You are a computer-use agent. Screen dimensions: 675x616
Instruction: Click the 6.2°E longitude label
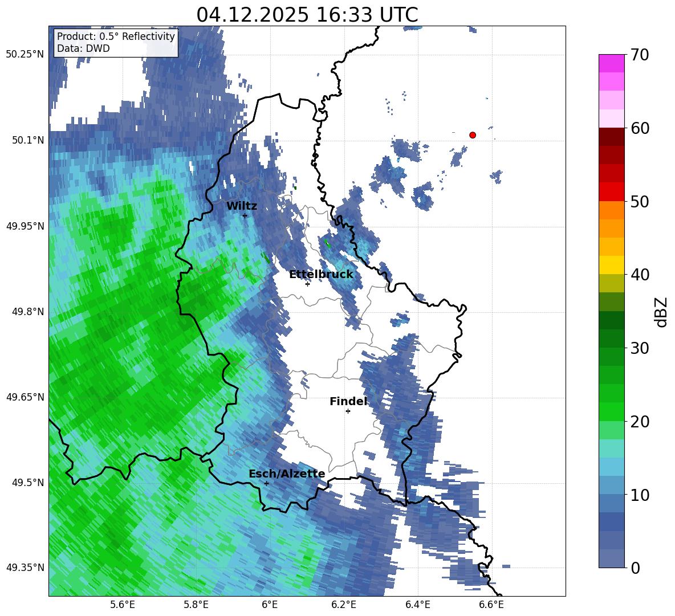tap(344, 605)
